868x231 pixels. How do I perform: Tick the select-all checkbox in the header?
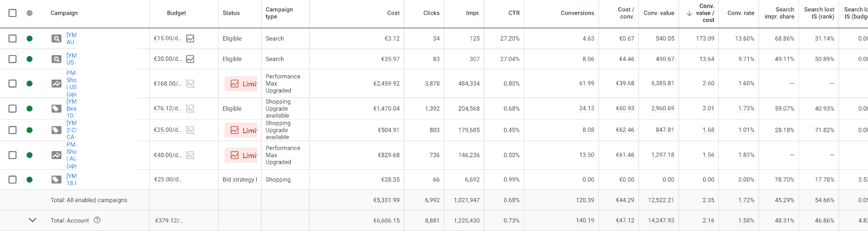pyautogui.click(x=12, y=13)
